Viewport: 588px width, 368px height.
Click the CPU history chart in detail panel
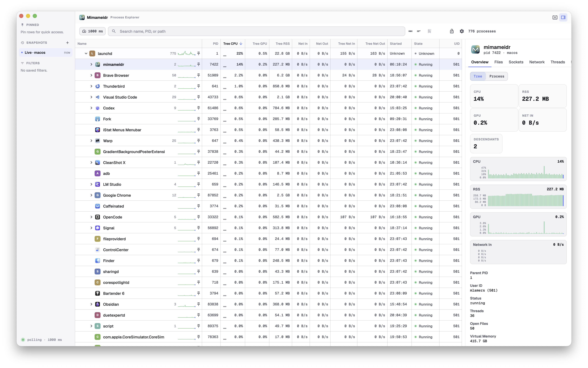(518, 169)
